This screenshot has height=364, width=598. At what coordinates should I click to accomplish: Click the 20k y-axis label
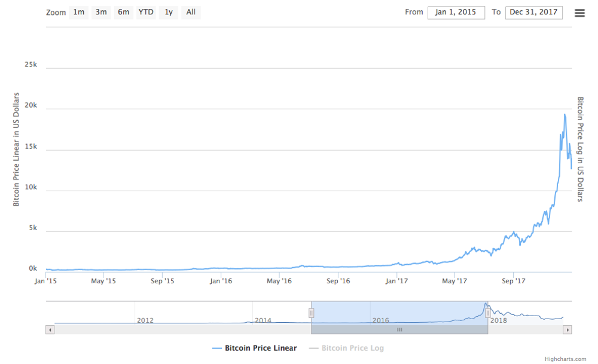point(31,105)
